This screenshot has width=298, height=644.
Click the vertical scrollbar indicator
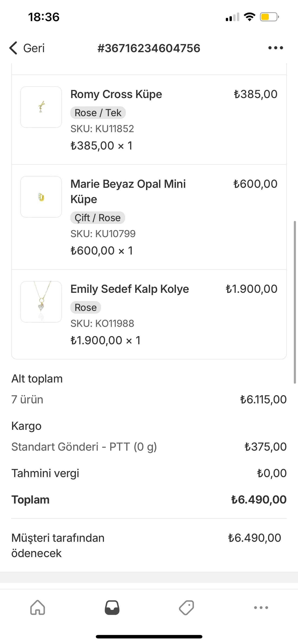pos(295,302)
